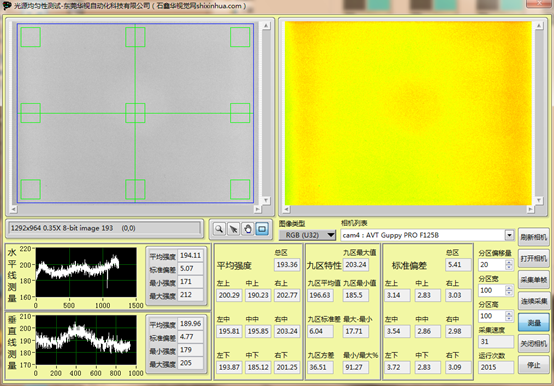Click the 分区宽 field showing 100

click(x=492, y=290)
